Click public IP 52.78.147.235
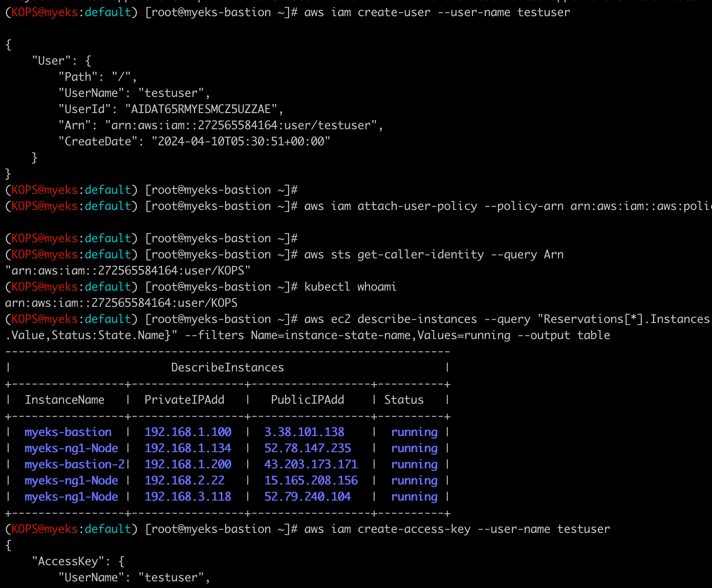 click(308, 448)
